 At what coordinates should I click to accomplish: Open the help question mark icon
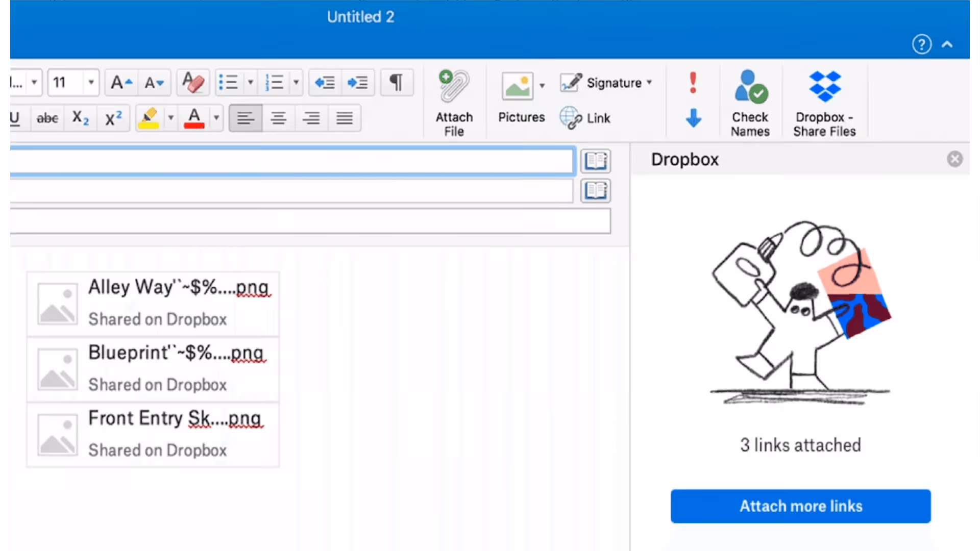click(x=922, y=44)
